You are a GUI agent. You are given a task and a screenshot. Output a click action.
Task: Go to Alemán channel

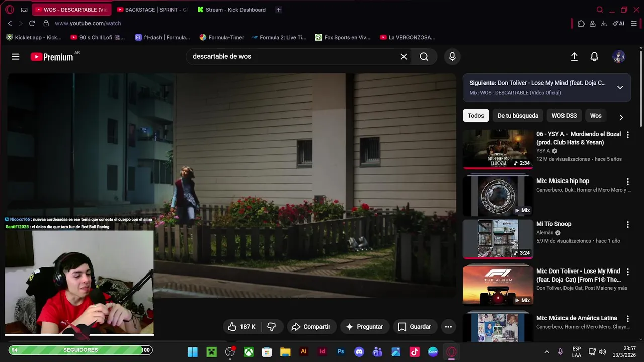click(545, 233)
